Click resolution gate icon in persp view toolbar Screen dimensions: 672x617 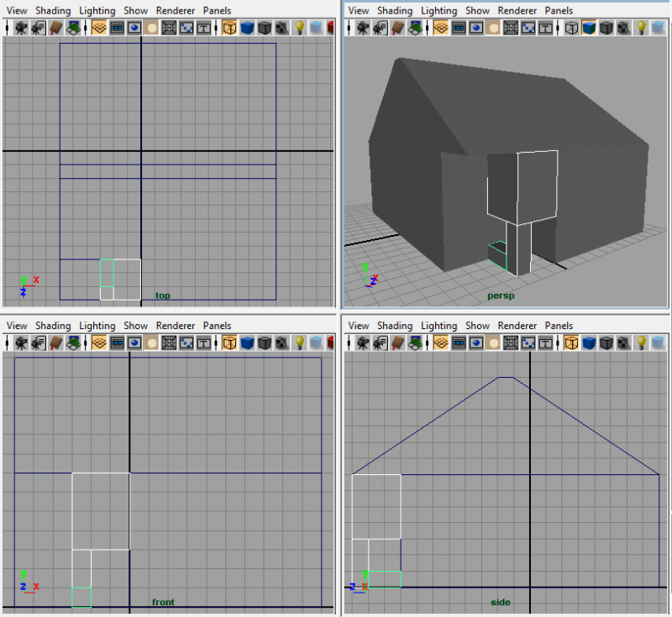pyautogui.click(x=476, y=28)
